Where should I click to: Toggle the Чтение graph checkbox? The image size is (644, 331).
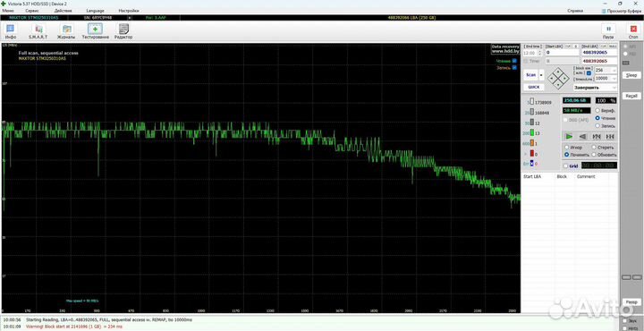(x=514, y=61)
